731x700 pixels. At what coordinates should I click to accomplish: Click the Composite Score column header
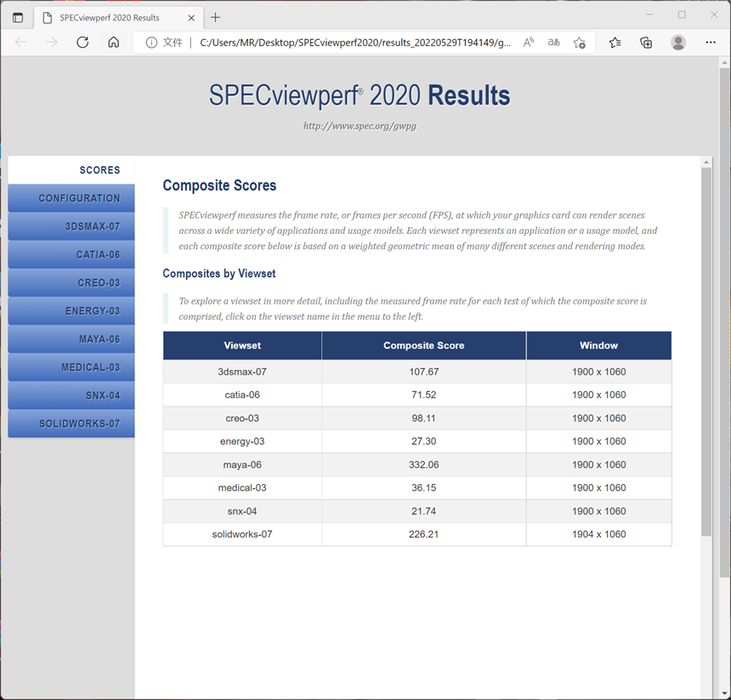(424, 345)
